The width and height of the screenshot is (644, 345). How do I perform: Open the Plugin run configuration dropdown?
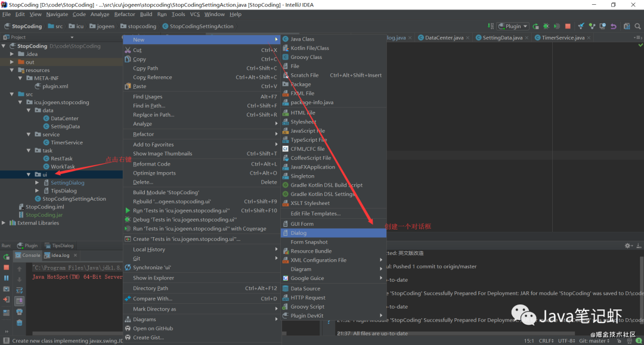513,26
